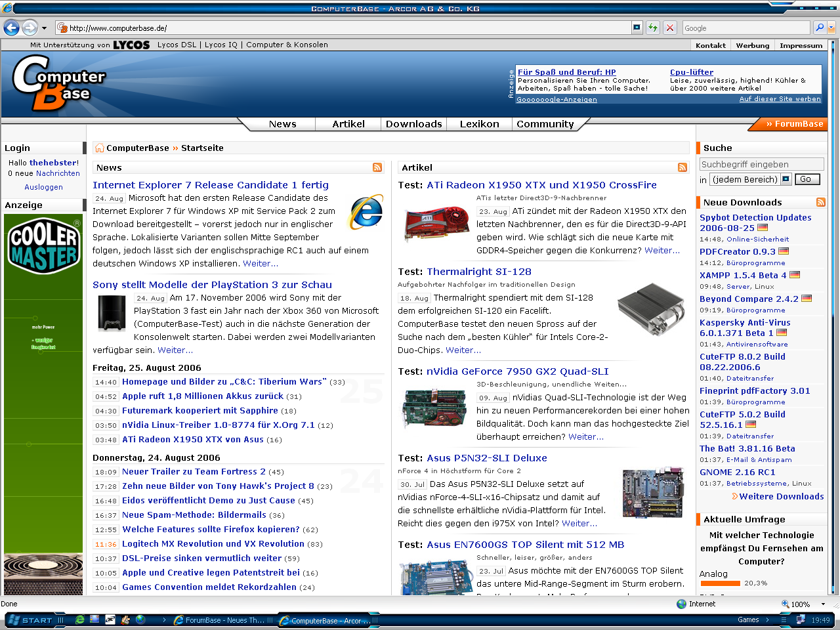This screenshot has width=840, height=630.
Task: Open Sony PlayStation 3 headline
Action: pos(212,285)
